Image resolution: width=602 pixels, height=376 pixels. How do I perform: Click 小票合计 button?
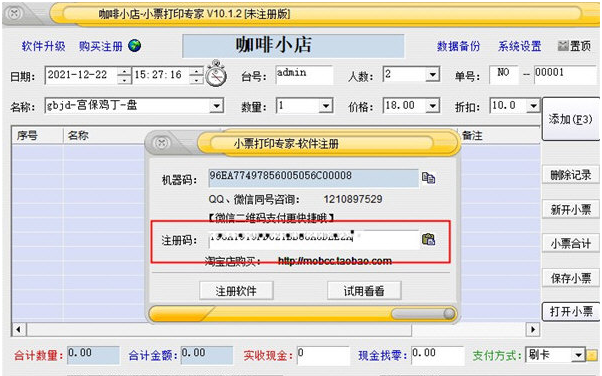571,243
